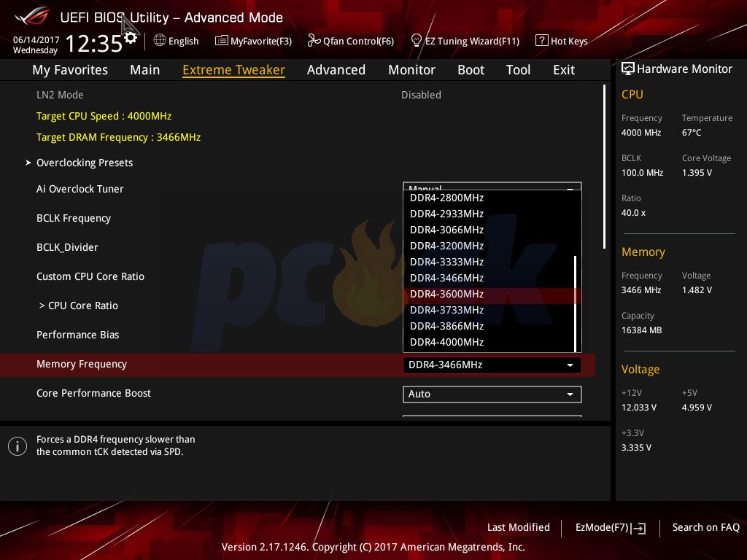Click the EZ Tuning Wizard lightbulb icon
This screenshot has width=747, height=560.
coord(416,41)
